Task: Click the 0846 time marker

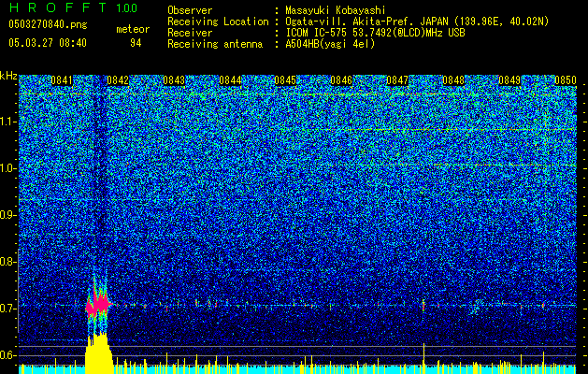Action: pyautogui.click(x=341, y=80)
